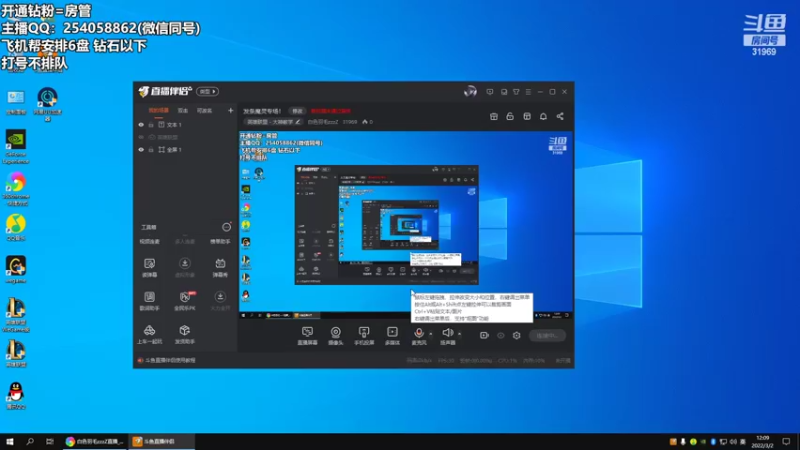This screenshot has width=800, height=450.
Task: Toggle the preview eye icon in bottom bar
Action: tap(501, 335)
